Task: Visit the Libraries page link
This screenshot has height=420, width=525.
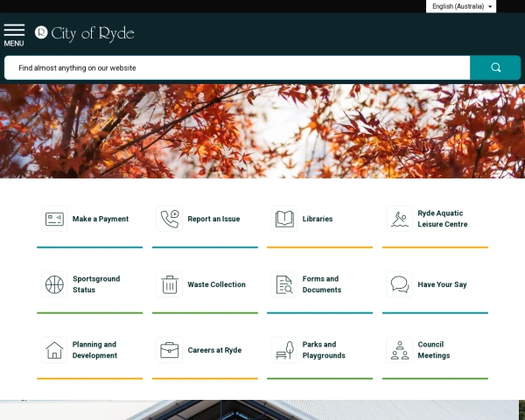Action: point(318,219)
